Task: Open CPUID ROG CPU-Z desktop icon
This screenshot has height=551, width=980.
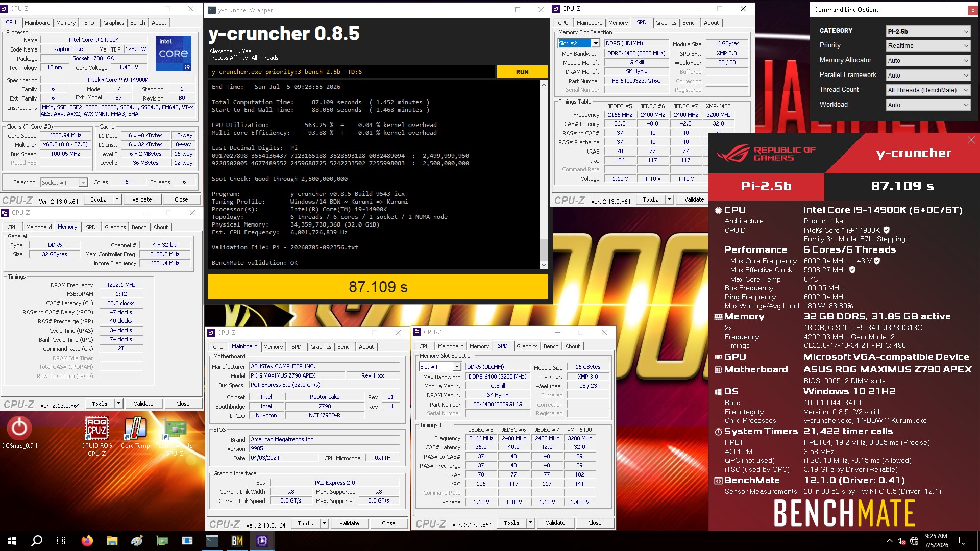Action: 97,436
